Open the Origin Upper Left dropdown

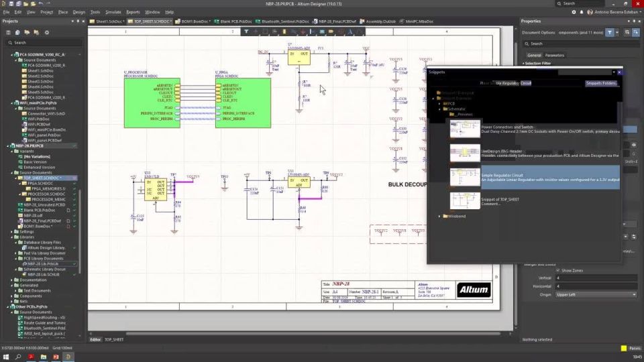[596, 295]
